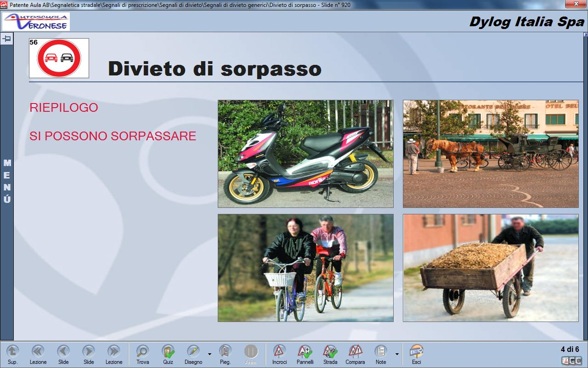588x368 pixels.
Task: Click the hand cart photo
Action: click(x=491, y=268)
